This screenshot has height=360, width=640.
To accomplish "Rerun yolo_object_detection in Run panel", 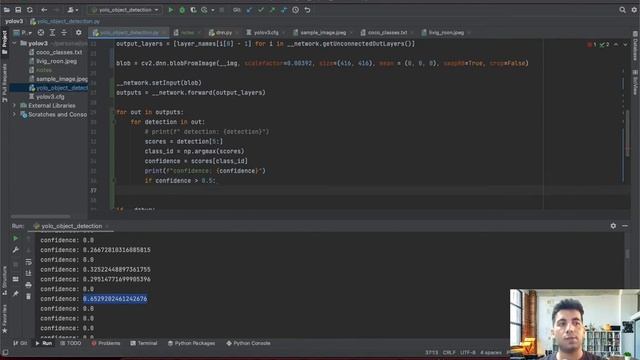I will (x=16, y=238).
